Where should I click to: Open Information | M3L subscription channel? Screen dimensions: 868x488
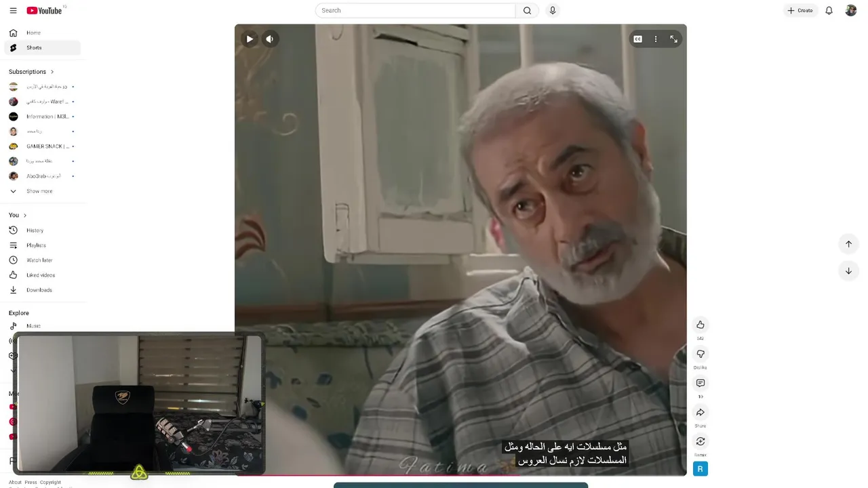[42, 117]
